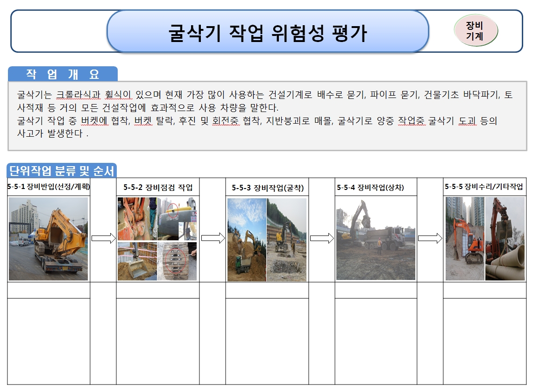Image resolution: width=533 pixels, height=392 pixels.
Task: Click the 장비 기계 oval badge
Action: click(x=476, y=31)
